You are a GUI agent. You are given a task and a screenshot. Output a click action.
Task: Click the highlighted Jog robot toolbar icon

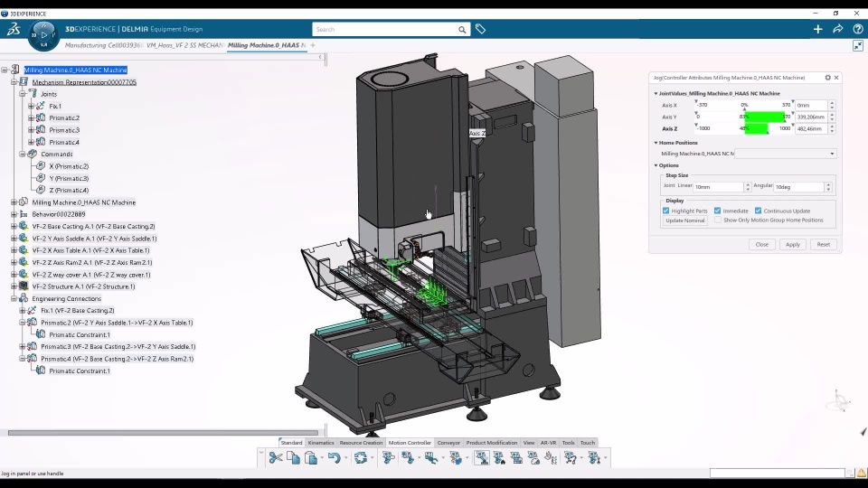click(x=482, y=457)
